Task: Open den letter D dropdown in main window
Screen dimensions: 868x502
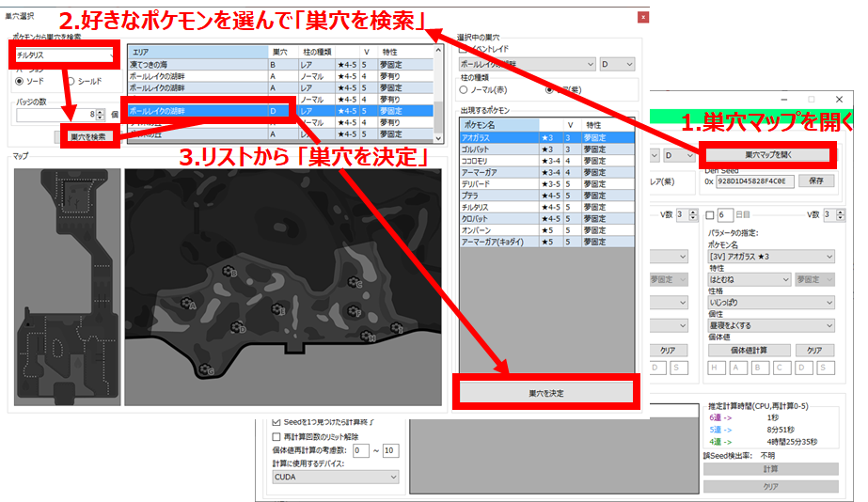Action: pyautogui.click(x=679, y=155)
